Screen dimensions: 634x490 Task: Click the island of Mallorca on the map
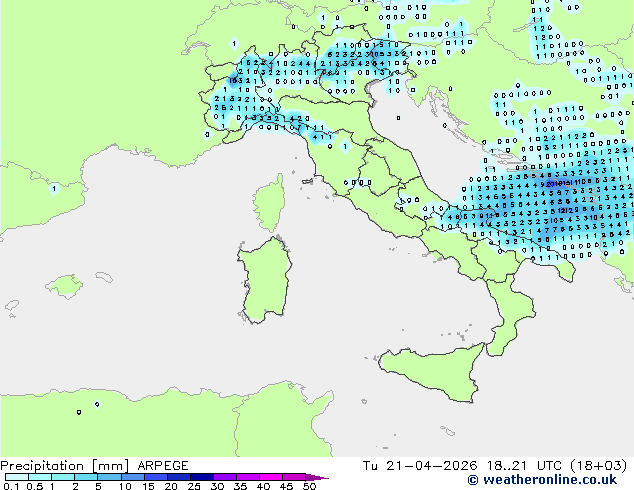[65, 286]
